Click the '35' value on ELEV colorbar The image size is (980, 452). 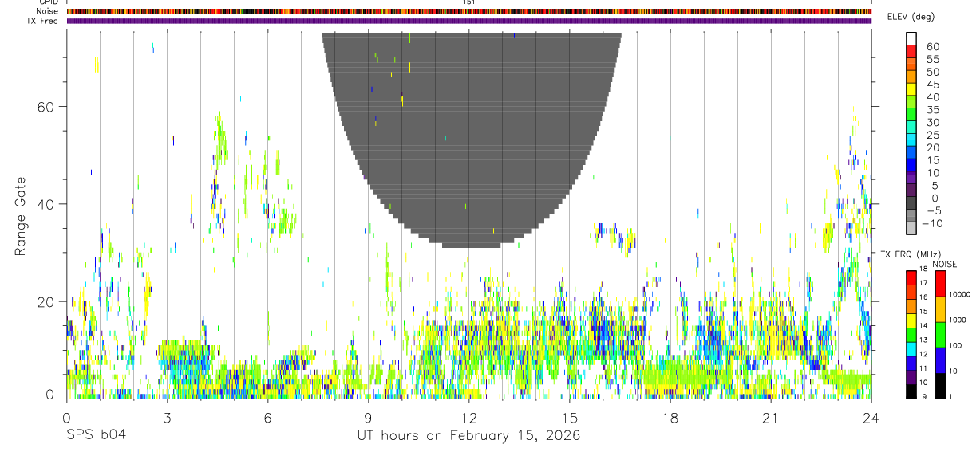932,110
